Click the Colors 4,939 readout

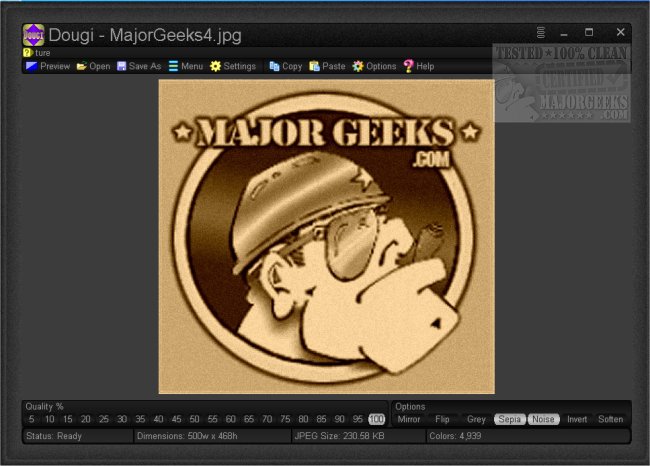pyautogui.click(x=528, y=436)
